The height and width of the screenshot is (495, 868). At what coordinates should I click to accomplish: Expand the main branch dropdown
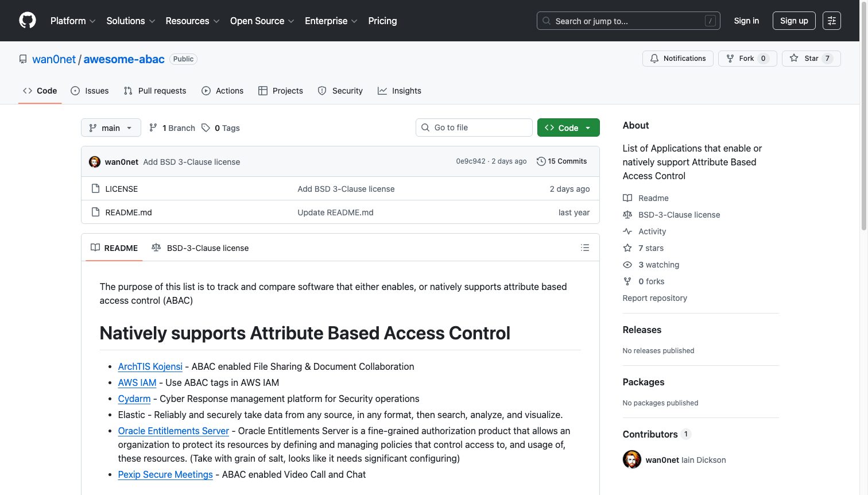click(111, 128)
